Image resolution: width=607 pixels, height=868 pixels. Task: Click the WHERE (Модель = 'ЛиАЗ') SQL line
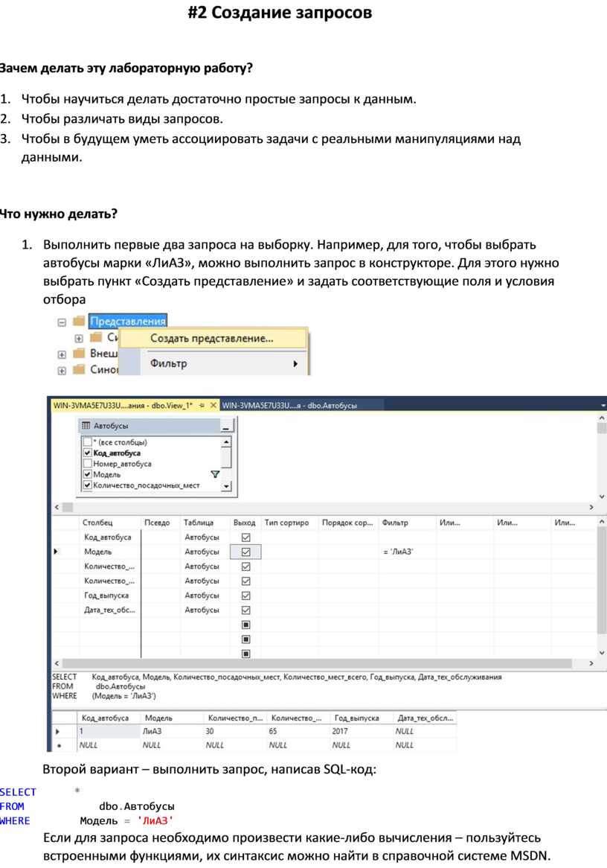coord(104,696)
